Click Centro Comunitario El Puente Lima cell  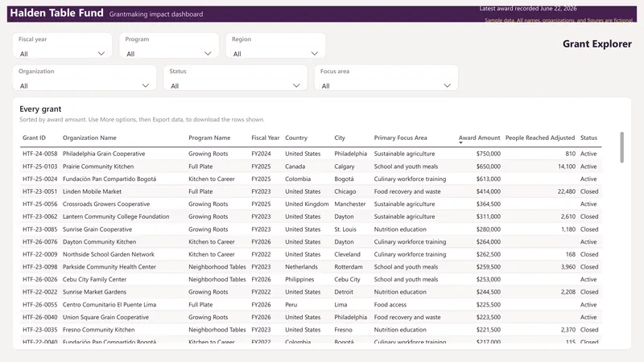click(109, 305)
